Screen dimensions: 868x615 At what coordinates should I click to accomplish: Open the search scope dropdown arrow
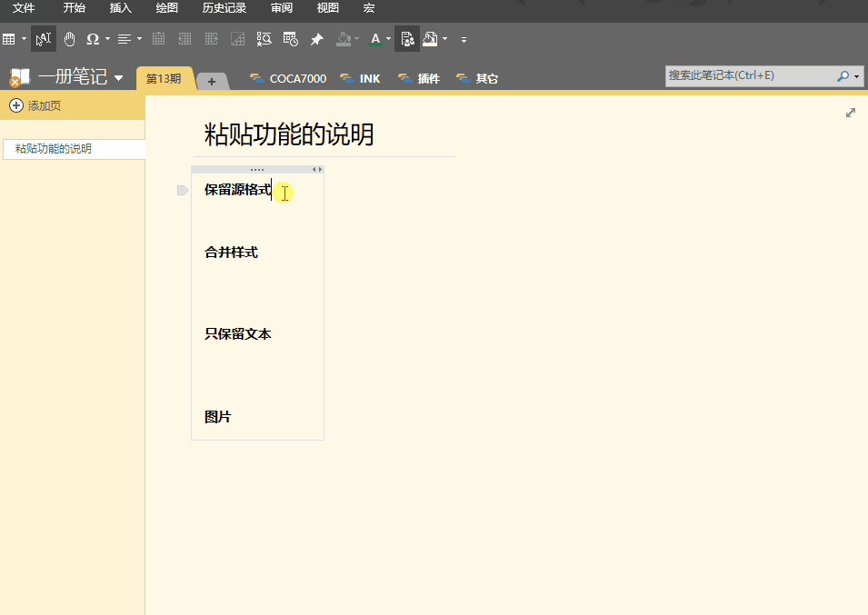click(x=857, y=76)
